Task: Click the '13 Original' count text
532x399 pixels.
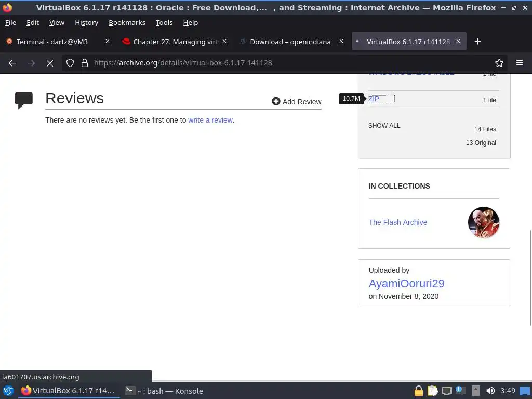Action: coord(481,143)
